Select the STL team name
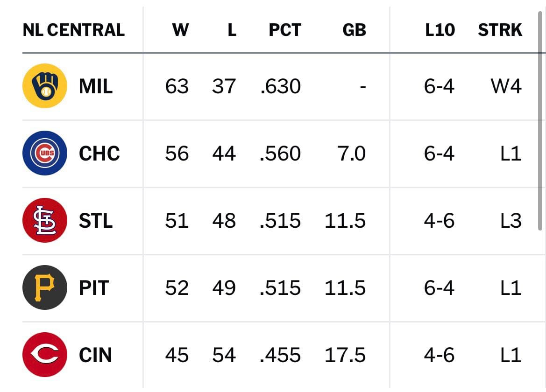The width and height of the screenshot is (546, 392). click(x=96, y=221)
